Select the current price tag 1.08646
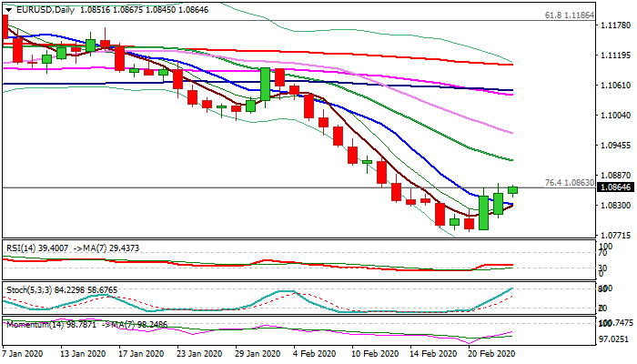The width and height of the screenshot is (637, 364). pos(615,187)
